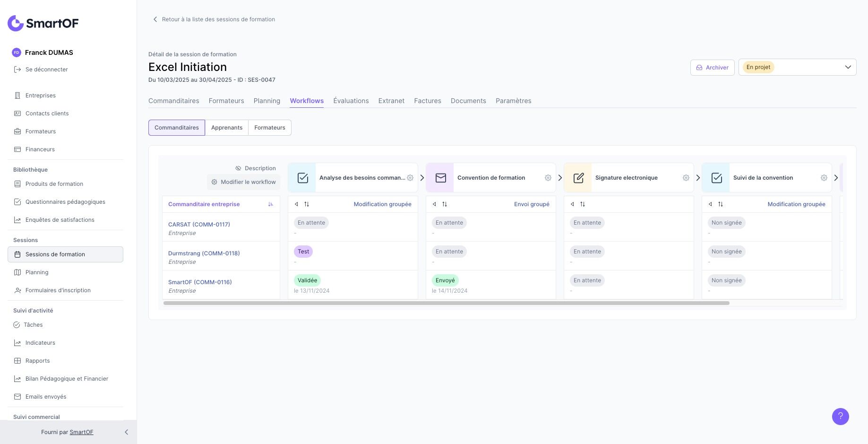Open Entreprises in the sidebar

[65, 96]
